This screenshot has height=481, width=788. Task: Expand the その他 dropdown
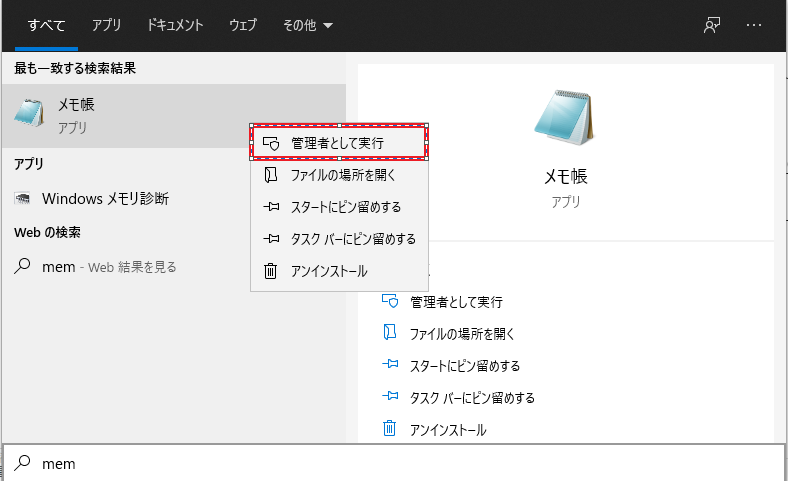point(308,25)
